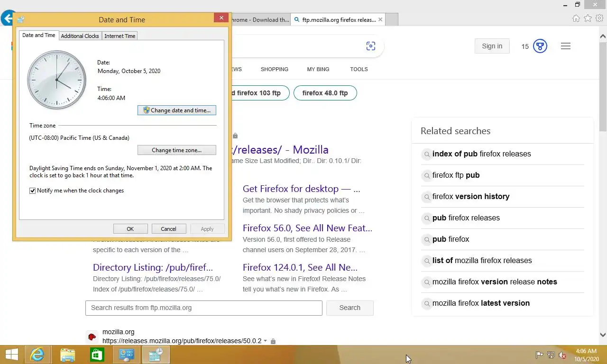The width and height of the screenshot is (607, 364).
Task: Focus 'Search results from ftp.mozilla.org' field
Action: (204, 308)
